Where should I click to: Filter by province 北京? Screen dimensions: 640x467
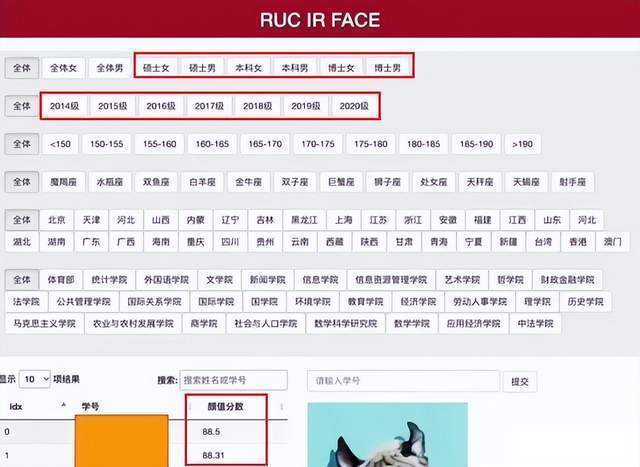(57, 220)
